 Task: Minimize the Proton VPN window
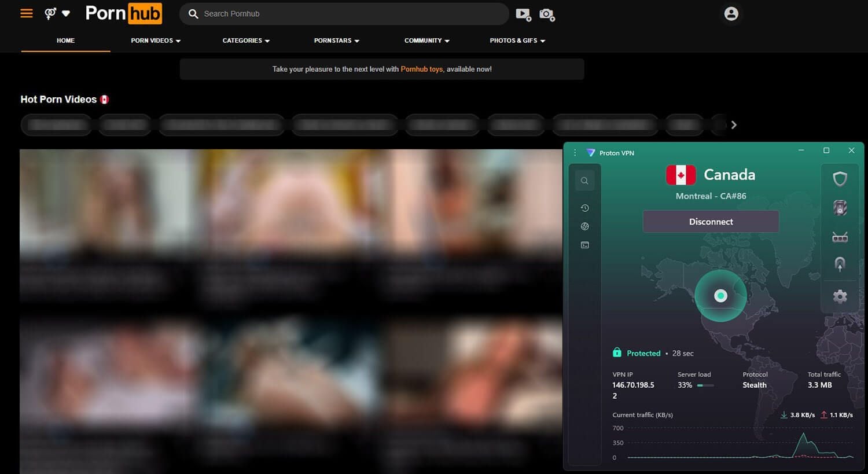[801, 150]
